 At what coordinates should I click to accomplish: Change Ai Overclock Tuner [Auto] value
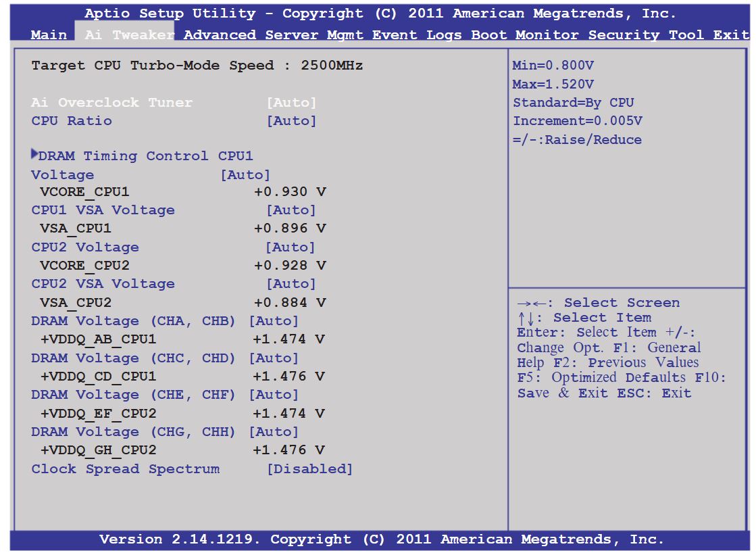click(292, 102)
